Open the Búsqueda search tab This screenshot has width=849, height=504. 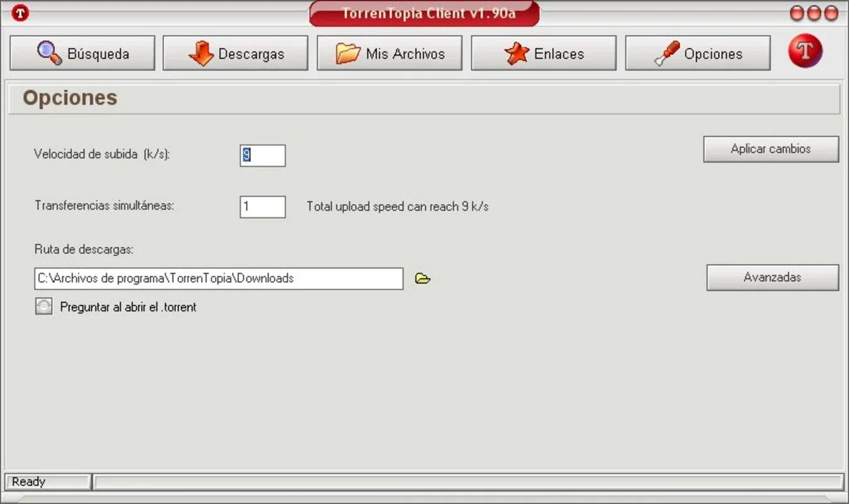(x=82, y=53)
